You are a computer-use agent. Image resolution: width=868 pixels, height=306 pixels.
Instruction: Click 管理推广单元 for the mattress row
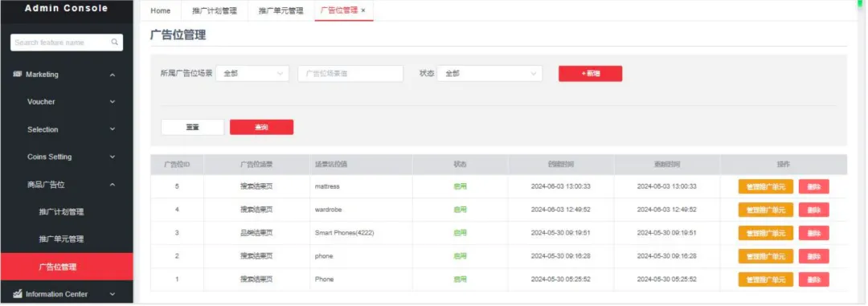[766, 186]
